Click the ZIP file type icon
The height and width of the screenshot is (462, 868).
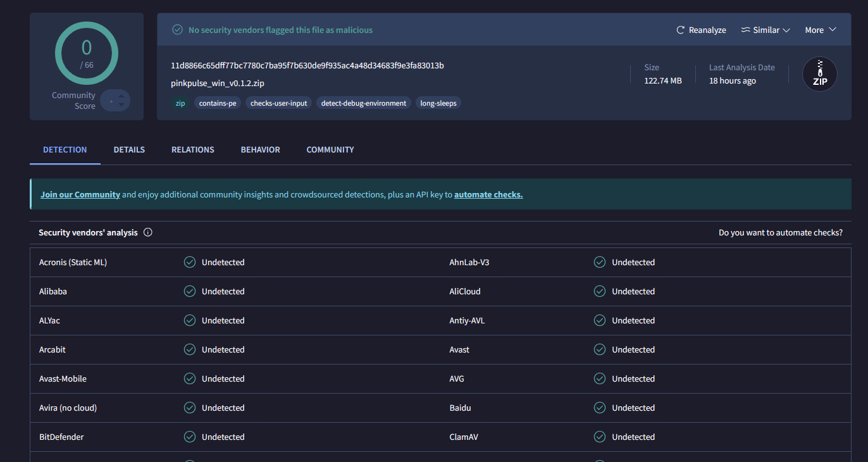(819, 74)
